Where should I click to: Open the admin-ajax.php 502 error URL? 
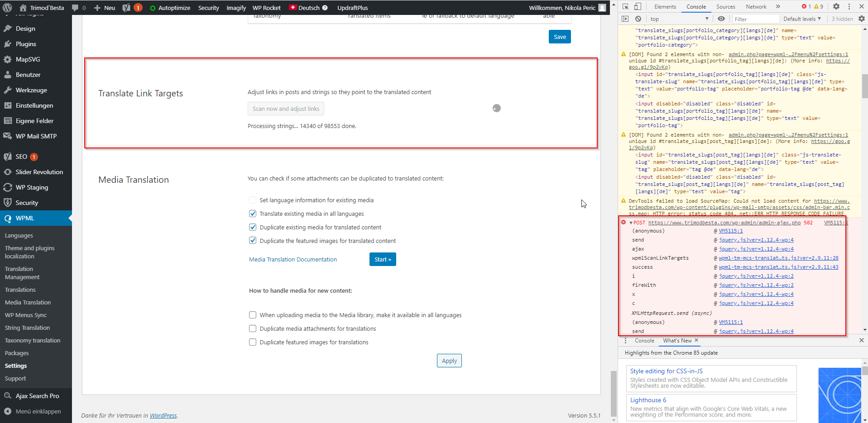tap(724, 223)
